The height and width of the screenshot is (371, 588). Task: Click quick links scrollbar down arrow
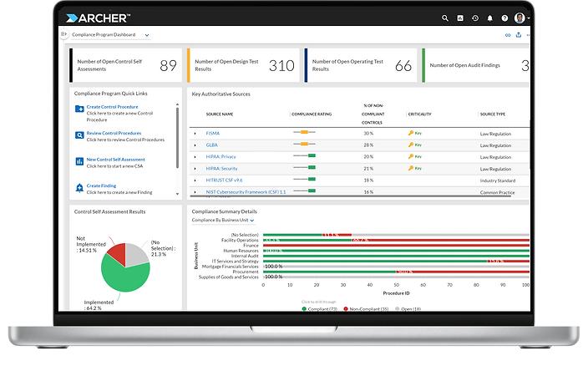tap(177, 194)
